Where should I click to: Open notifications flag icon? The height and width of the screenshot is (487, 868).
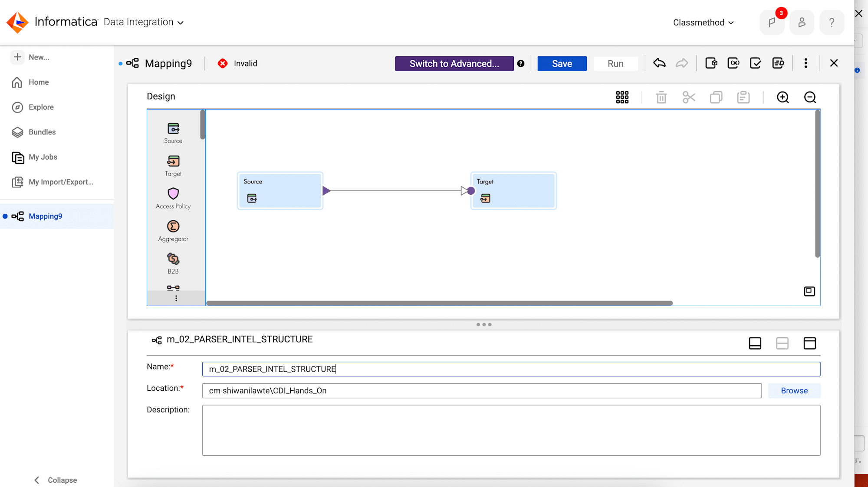[772, 22]
